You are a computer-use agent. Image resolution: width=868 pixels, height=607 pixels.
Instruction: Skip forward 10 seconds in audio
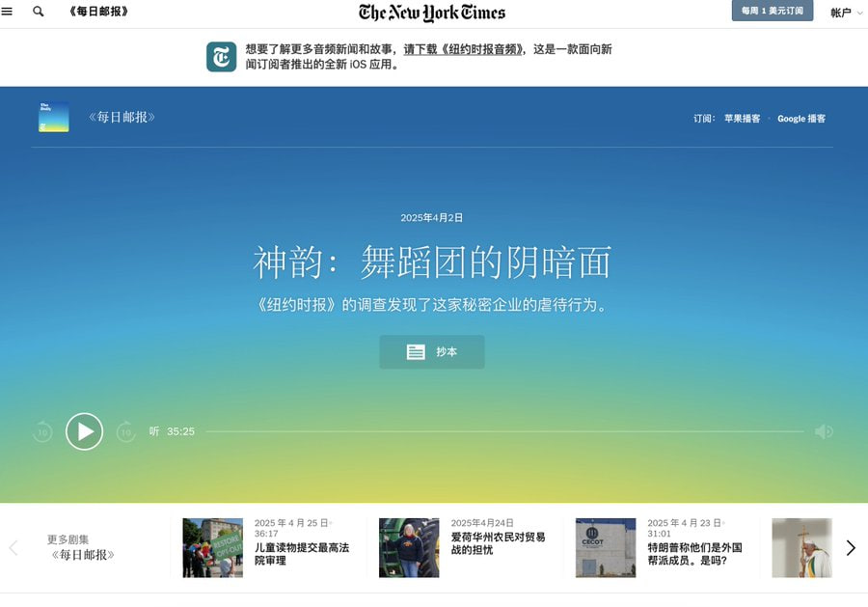pos(125,431)
